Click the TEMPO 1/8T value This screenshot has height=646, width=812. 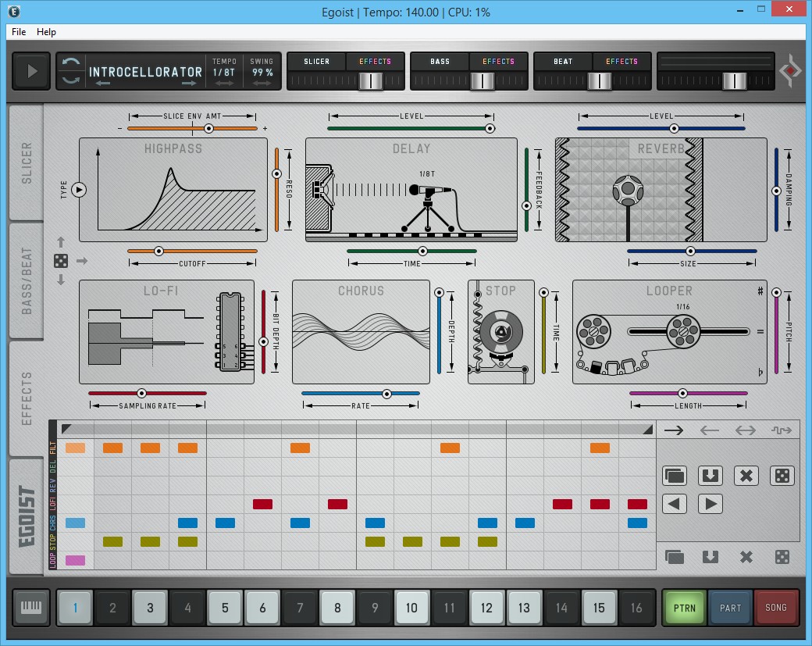(224, 73)
